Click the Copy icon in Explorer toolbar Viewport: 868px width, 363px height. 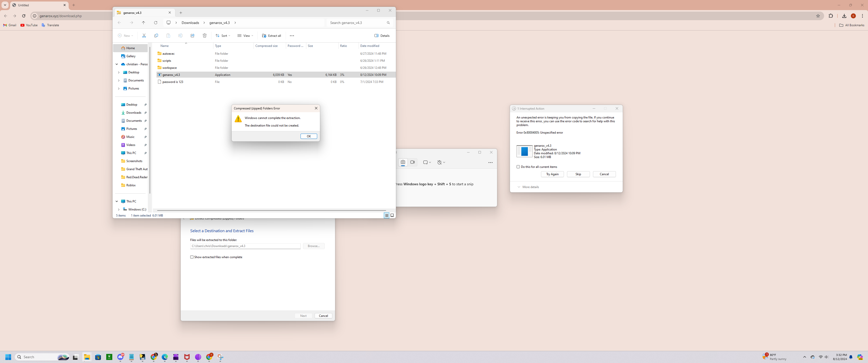tap(156, 36)
